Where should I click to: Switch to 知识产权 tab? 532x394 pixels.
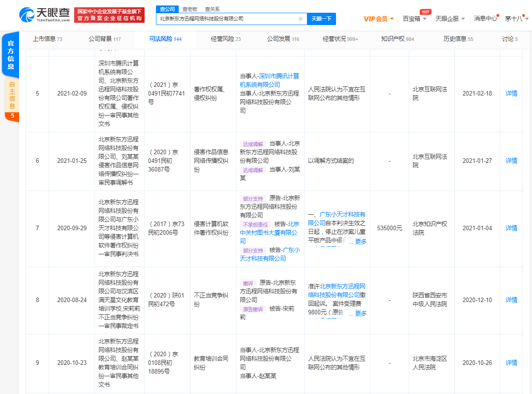(x=397, y=39)
